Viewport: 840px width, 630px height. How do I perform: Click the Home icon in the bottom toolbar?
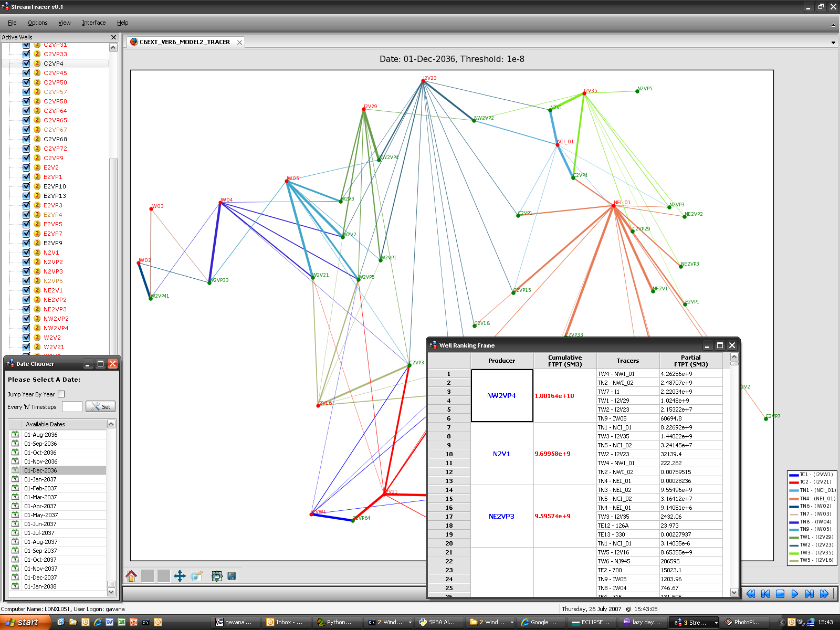click(x=131, y=576)
